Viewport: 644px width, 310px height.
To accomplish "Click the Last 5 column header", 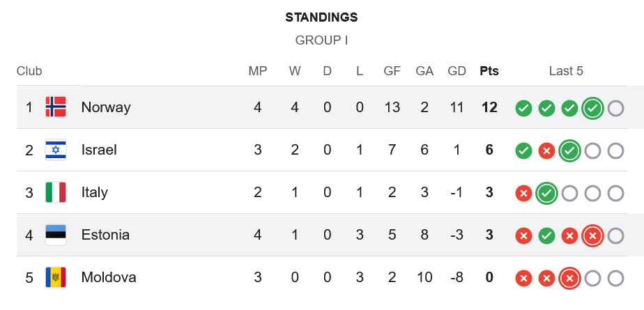I will (566, 71).
